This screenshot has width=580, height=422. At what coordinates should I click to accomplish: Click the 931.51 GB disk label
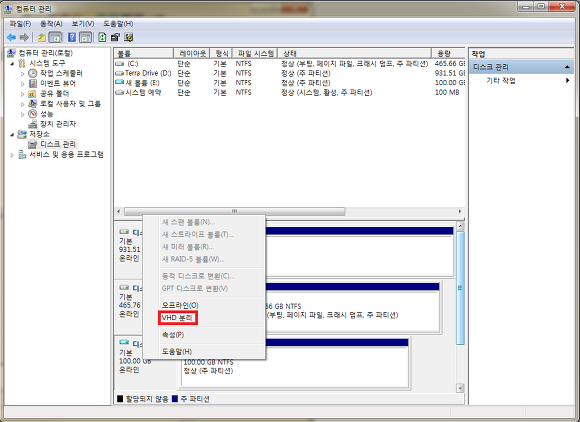(129, 249)
